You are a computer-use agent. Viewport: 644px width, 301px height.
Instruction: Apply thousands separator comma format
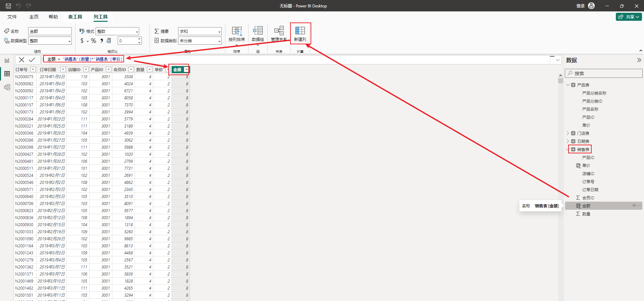[101, 41]
